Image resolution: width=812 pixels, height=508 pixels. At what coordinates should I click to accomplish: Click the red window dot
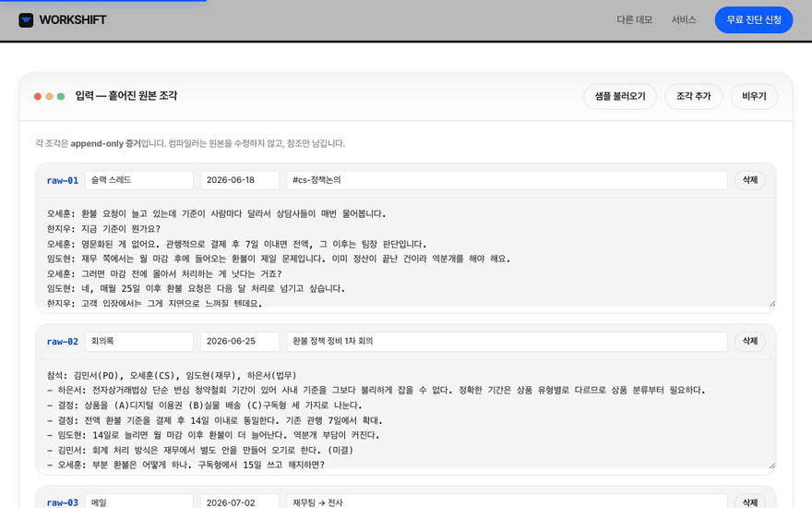click(x=38, y=96)
